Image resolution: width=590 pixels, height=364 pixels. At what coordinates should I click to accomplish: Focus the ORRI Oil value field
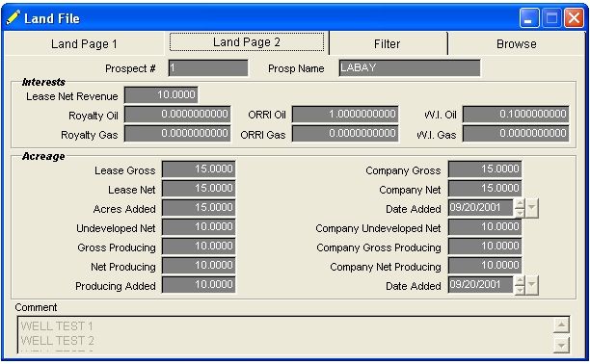(x=345, y=114)
